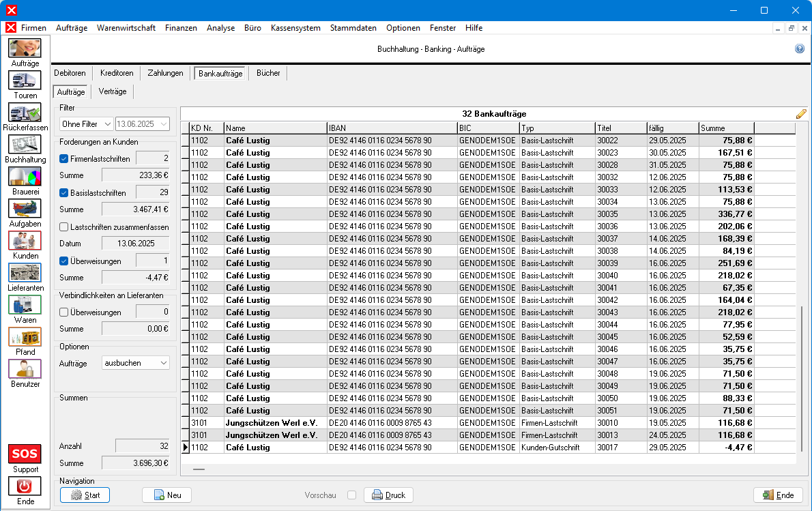Open the Brauerei module icon

point(25,176)
